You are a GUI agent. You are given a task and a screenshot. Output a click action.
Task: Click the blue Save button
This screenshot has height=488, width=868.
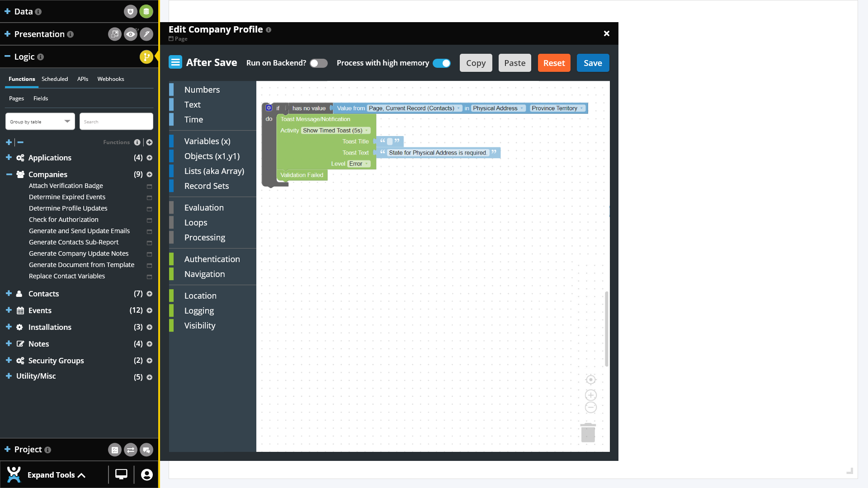pyautogui.click(x=592, y=63)
